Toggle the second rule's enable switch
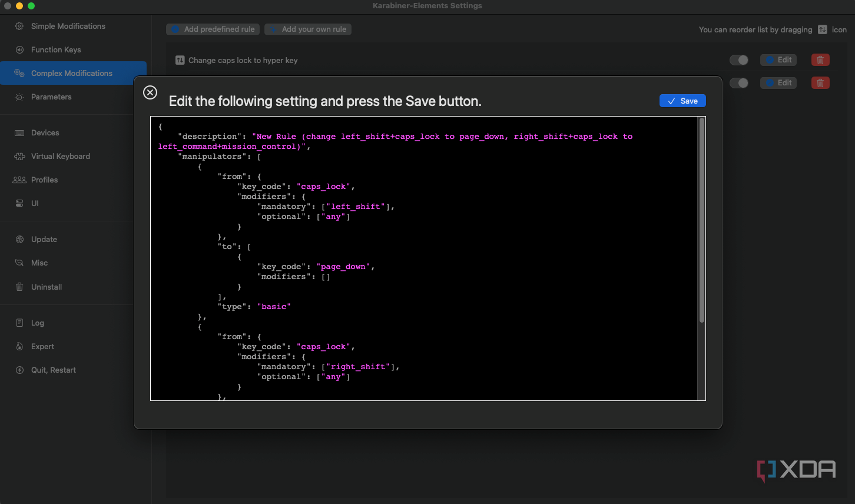Screen dimensions: 855x504 (739, 82)
